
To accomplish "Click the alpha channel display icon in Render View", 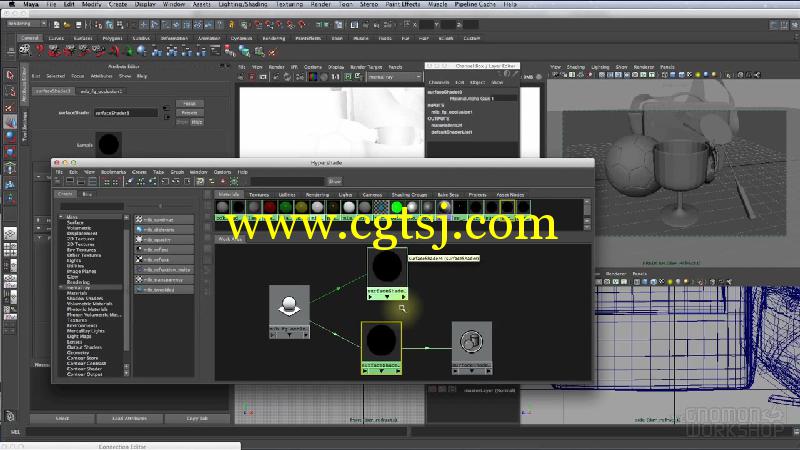I will 323,77.
